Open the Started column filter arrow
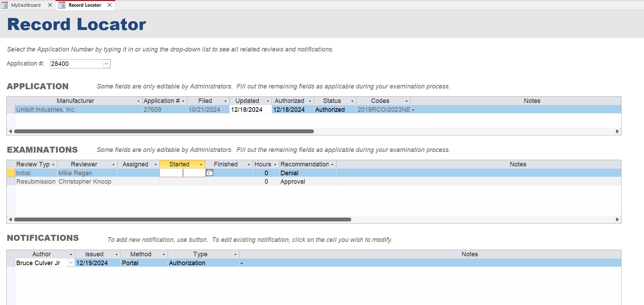644x305 pixels. click(201, 165)
